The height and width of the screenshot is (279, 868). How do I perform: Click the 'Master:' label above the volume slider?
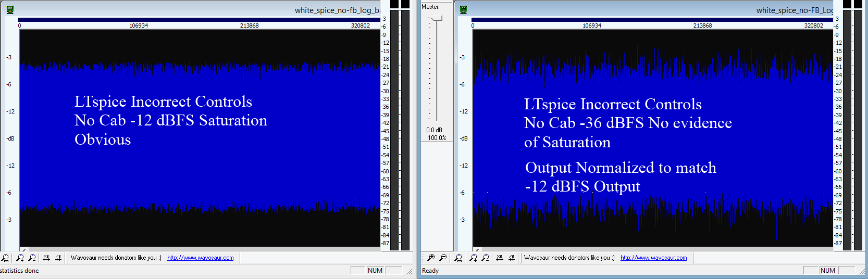pyautogui.click(x=430, y=7)
